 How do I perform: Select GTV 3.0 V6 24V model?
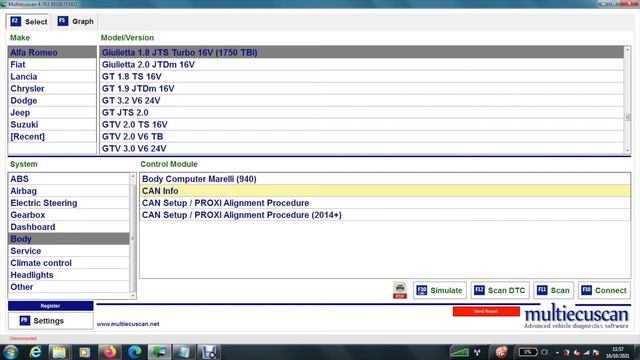(362, 148)
